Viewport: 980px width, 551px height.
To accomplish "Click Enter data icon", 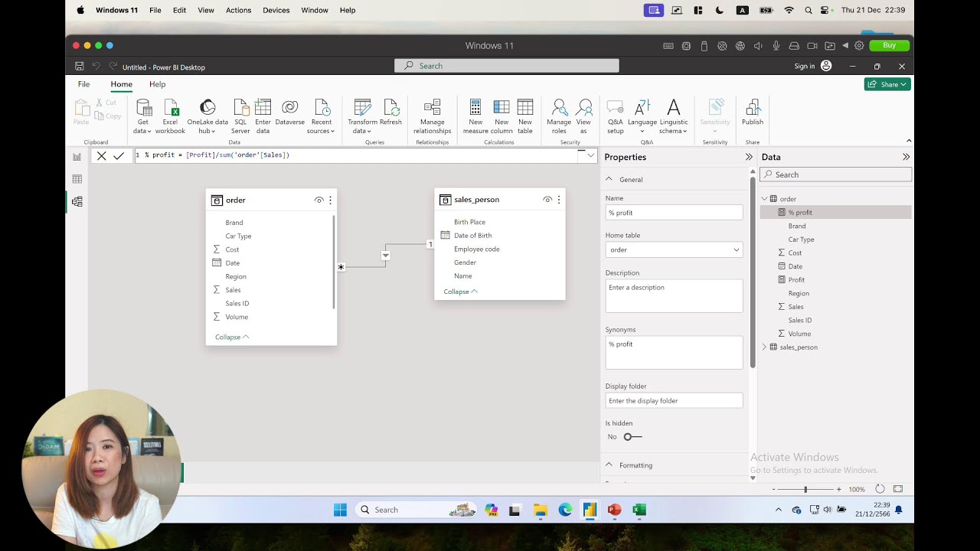I will [x=263, y=107].
